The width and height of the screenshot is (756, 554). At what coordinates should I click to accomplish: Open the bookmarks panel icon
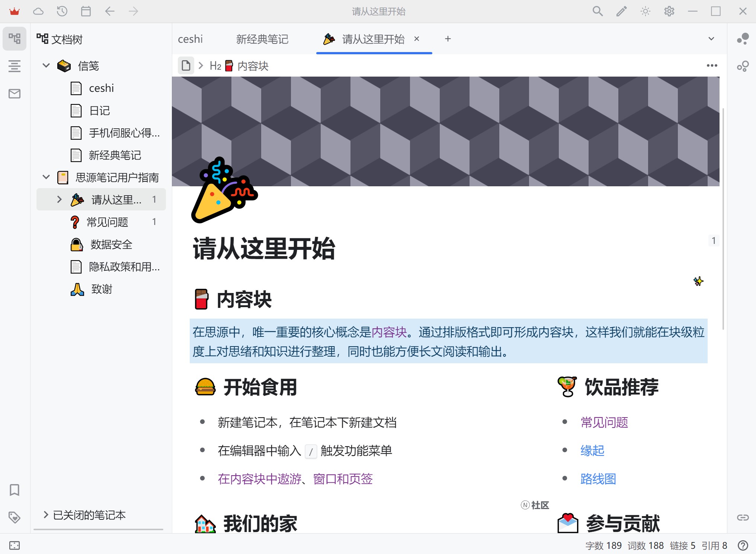(x=15, y=490)
